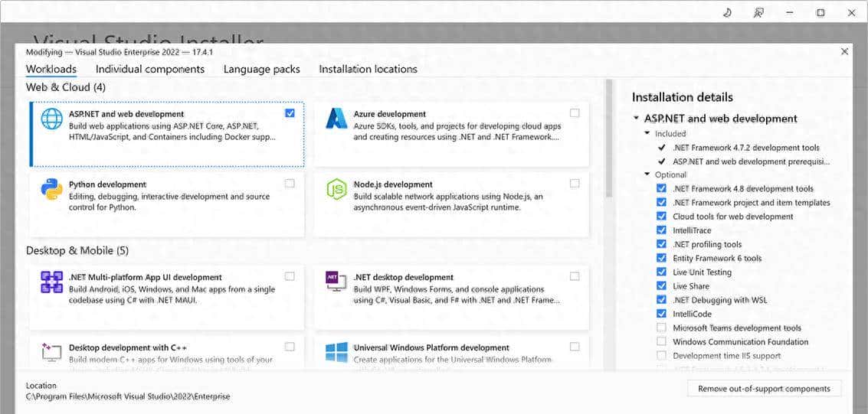Open the Language packs tab
The height and width of the screenshot is (414, 868).
pos(262,69)
